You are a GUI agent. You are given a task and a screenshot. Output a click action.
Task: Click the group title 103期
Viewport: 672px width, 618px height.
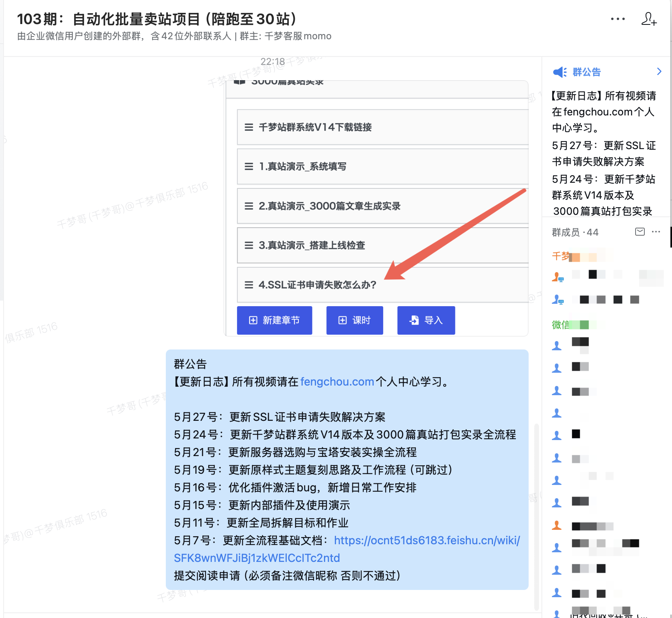(157, 19)
